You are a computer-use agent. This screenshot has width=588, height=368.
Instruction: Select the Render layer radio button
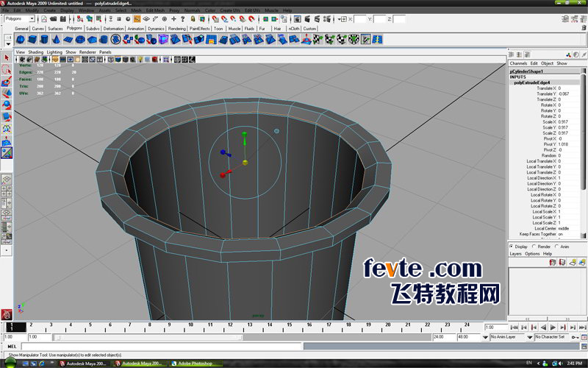click(534, 247)
